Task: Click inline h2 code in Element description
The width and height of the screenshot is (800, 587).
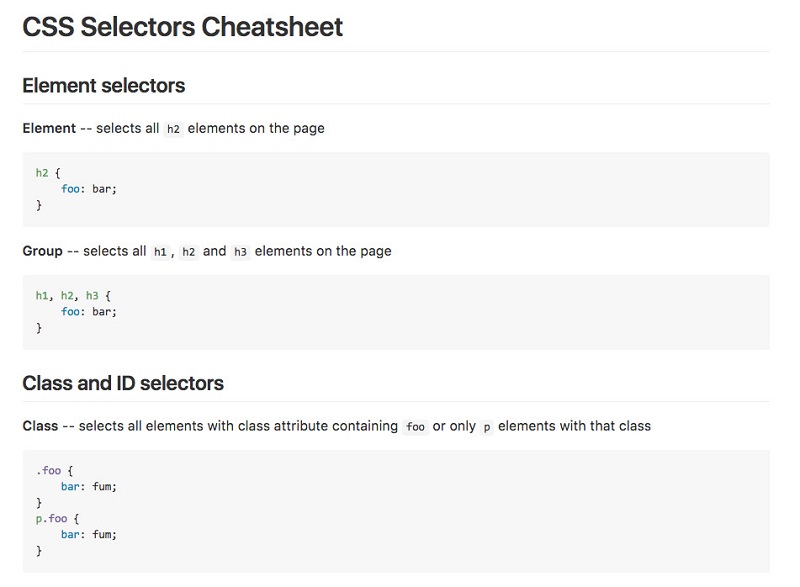Action: click(173, 129)
